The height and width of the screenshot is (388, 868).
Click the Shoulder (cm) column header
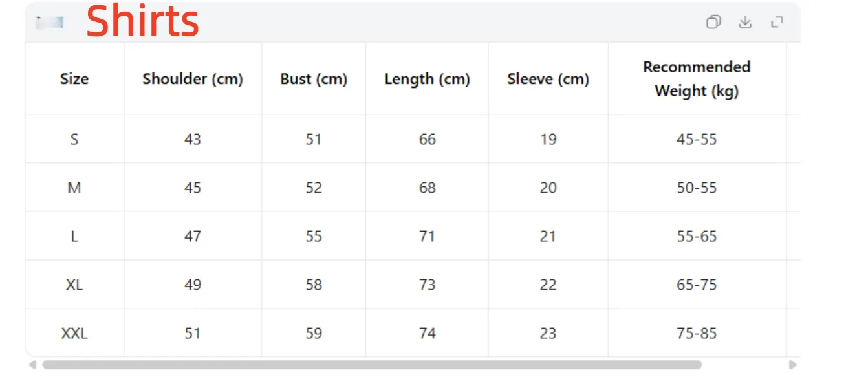(x=193, y=79)
